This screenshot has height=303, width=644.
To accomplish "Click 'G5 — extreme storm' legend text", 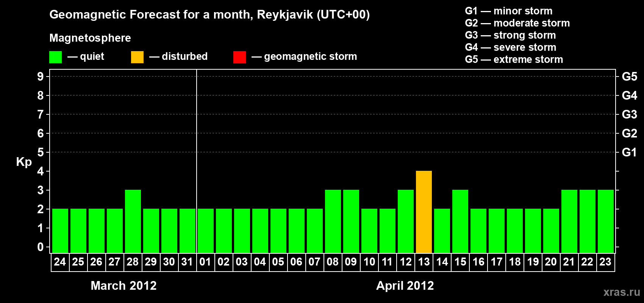I will pyautogui.click(x=514, y=59).
